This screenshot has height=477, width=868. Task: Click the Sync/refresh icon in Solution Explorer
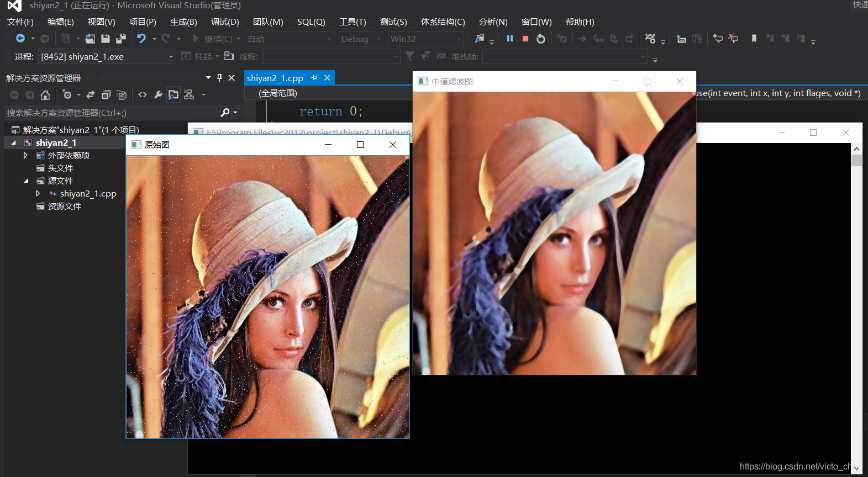click(91, 95)
